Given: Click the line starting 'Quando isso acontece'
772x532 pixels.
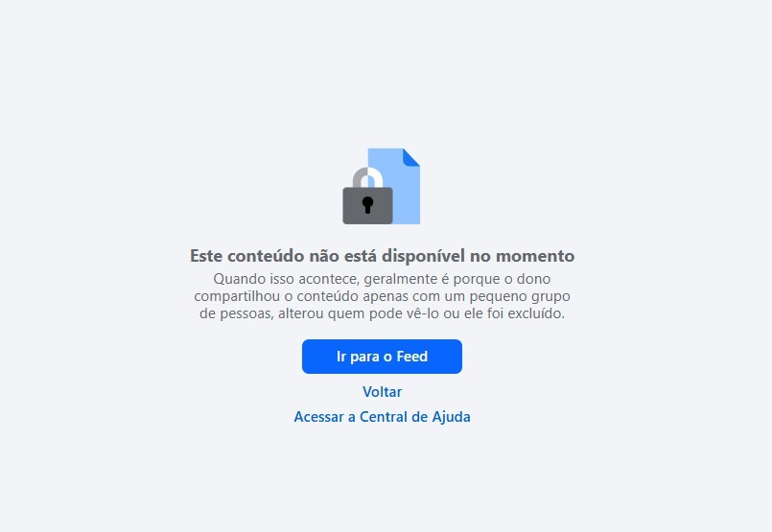Looking at the screenshot, I should 382,279.
